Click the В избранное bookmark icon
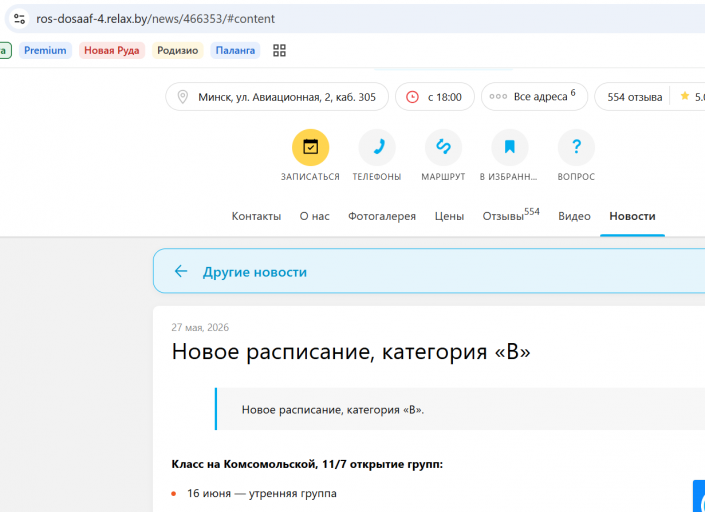The height and width of the screenshot is (512, 705). click(x=509, y=147)
